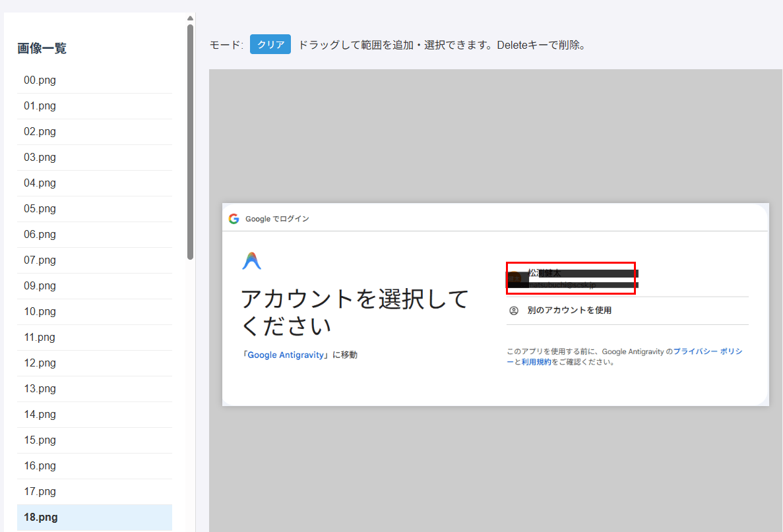Click the sidebar scrollbar up arrow

[190, 18]
